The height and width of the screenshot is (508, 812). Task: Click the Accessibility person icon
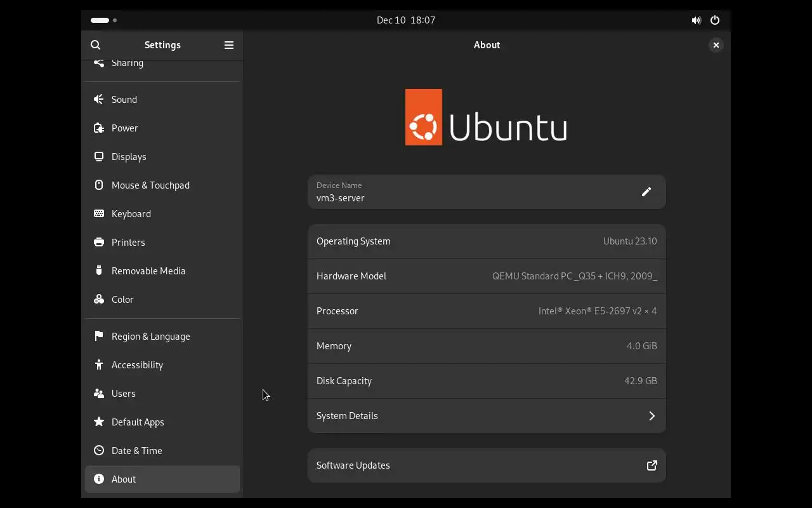(98, 364)
